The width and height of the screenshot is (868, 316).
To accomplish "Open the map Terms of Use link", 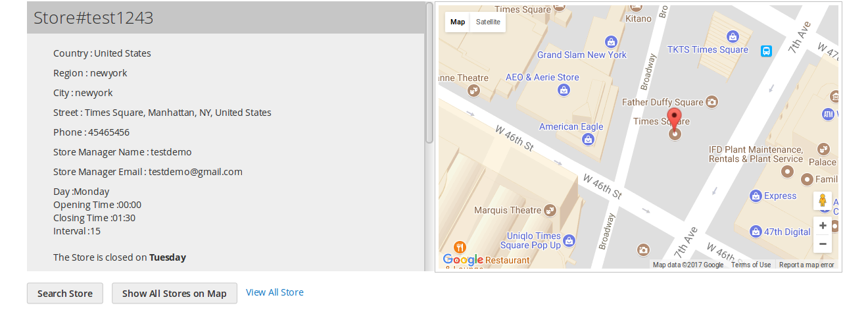I will pos(751,265).
